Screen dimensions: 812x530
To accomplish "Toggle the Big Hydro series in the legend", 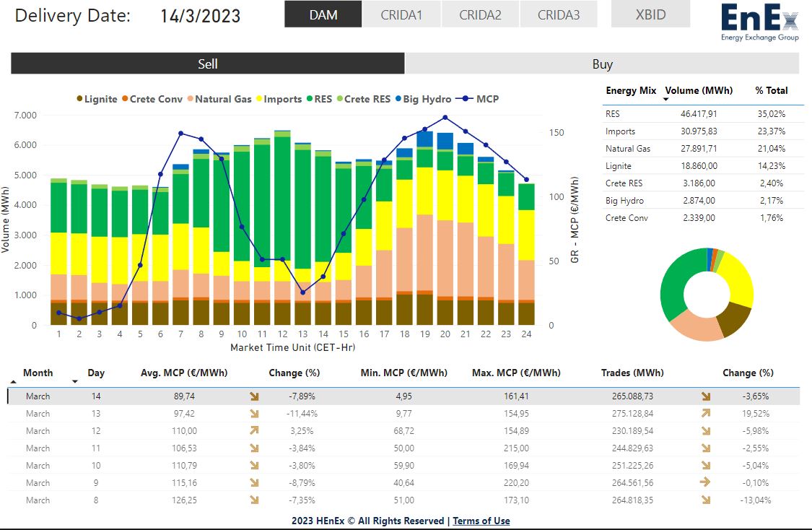I will click(x=397, y=99).
